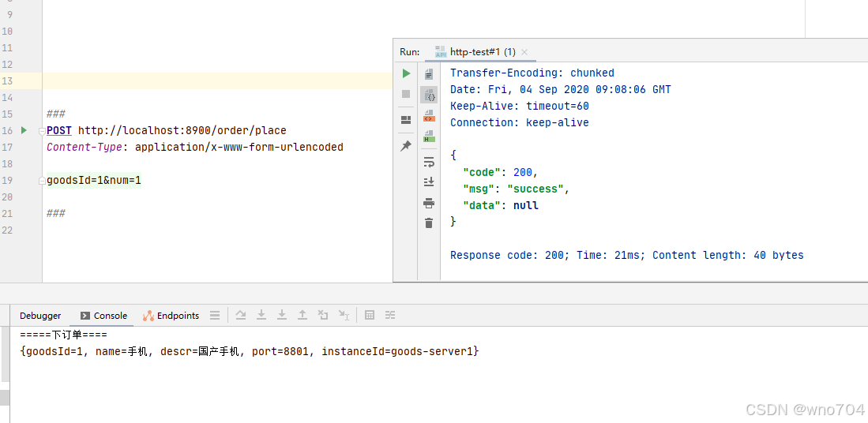
Task: Toggle soft-wrap in the response output
Action: point(429,162)
